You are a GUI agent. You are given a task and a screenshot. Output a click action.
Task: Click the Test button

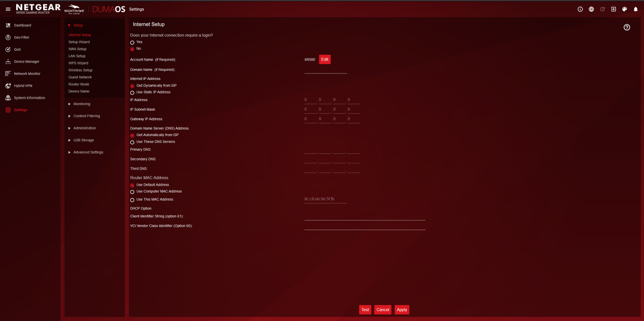[365, 310]
